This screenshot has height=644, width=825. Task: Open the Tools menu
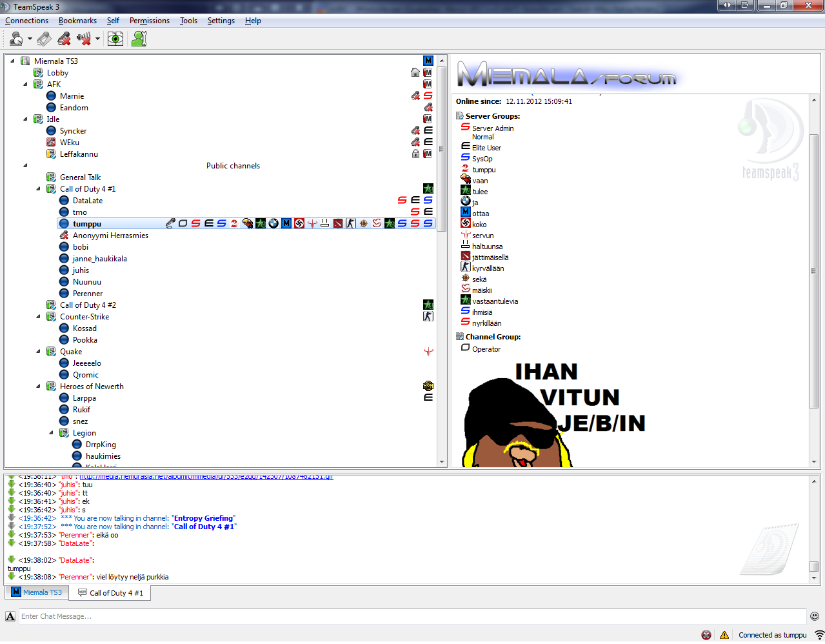click(x=188, y=21)
